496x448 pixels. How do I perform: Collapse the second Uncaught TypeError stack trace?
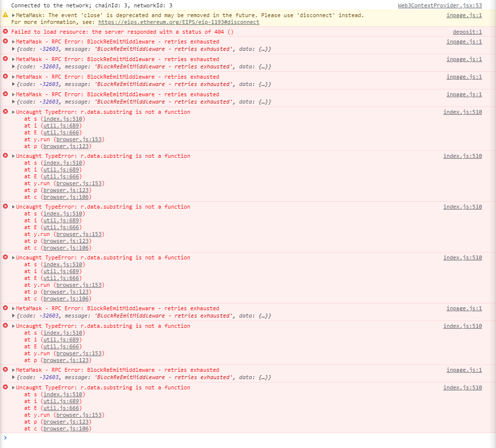click(x=13, y=156)
